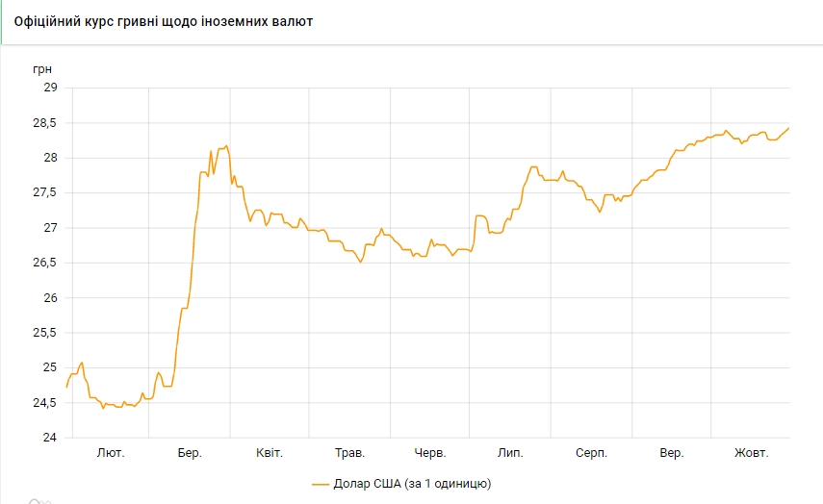
Task: Click the грн unit label above the axis
Action: pos(42,69)
